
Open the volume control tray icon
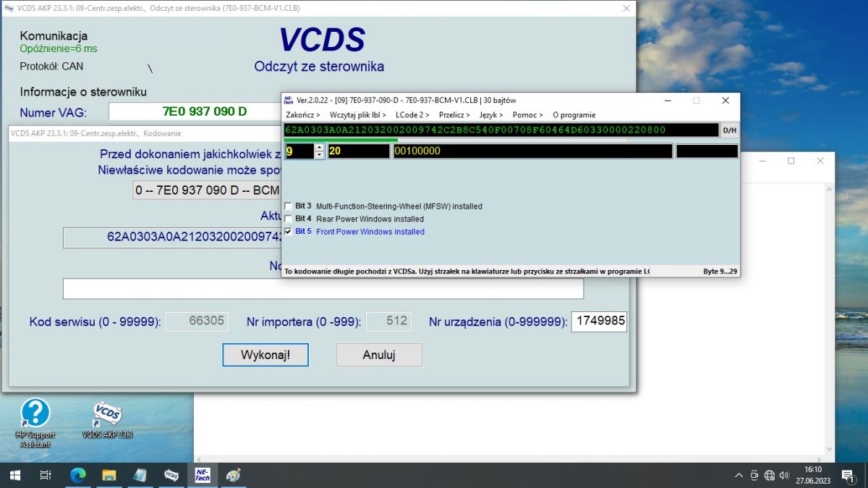point(785,476)
